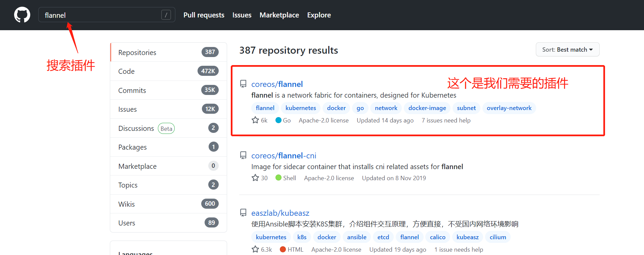Click the repository icon beside easzlab/kubeasz
644x255 pixels.
[x=243, y=213]
